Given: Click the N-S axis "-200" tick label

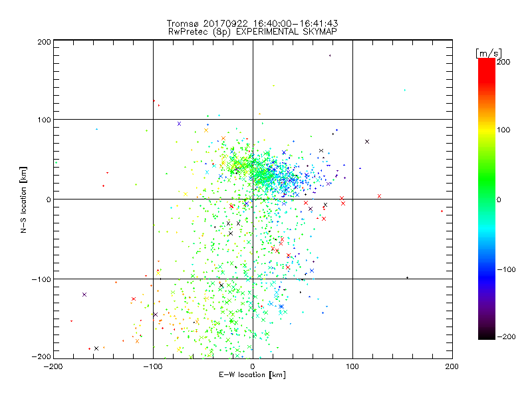Looking at the screenshot, I should pos(41,356).
